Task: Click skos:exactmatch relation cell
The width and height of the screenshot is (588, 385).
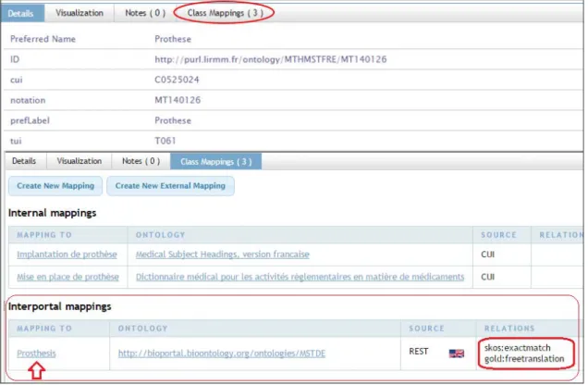Action: click(x=517, y=347)
